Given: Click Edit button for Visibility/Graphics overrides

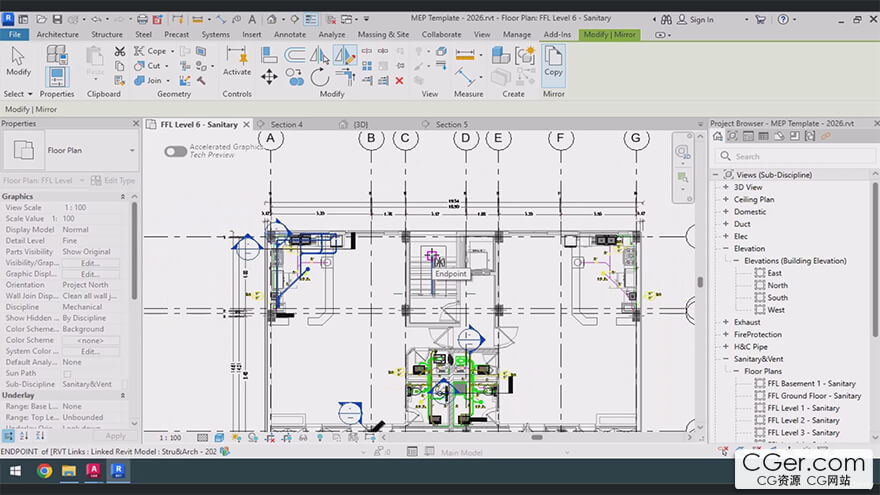Looking at the screenshot, I should (90, 263).
